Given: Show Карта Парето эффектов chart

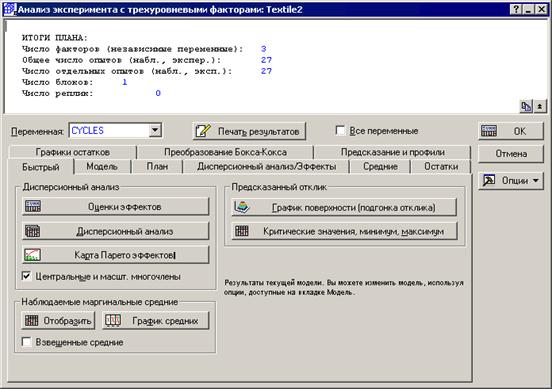Looking at the screenshot, I should 115,255.
